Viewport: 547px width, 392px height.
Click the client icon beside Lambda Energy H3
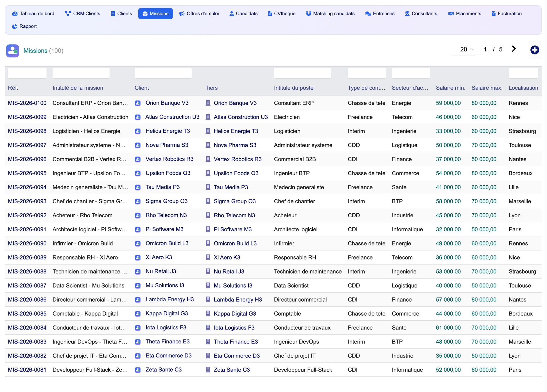(x=138, y=300)
